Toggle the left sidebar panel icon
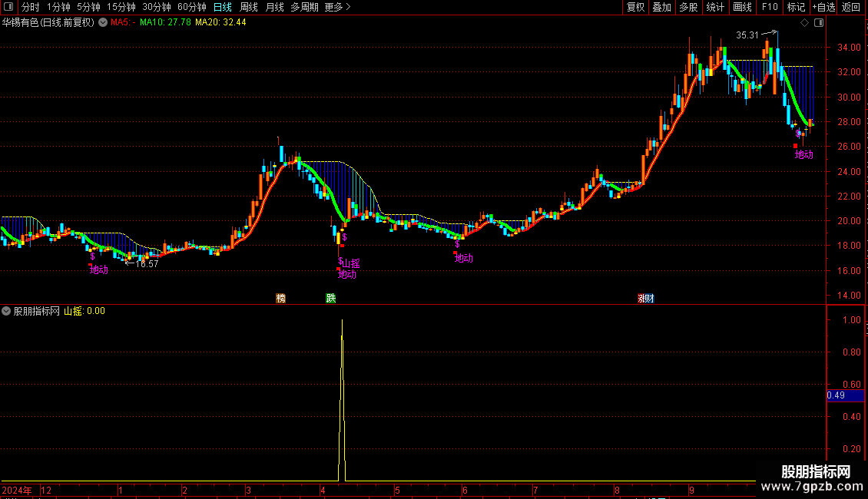This screenshot has height=499, width=868. (8, 7)
